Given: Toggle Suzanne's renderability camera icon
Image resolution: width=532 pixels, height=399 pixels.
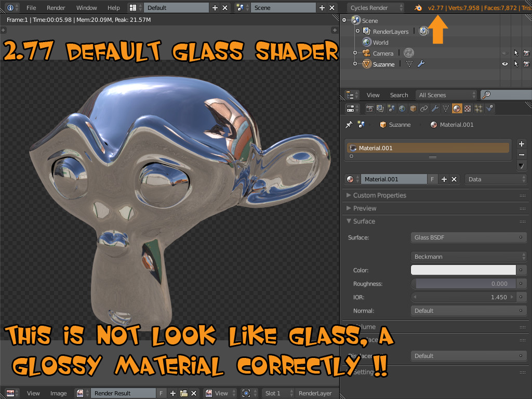Looking at the screenshot, I should (526, 64).
